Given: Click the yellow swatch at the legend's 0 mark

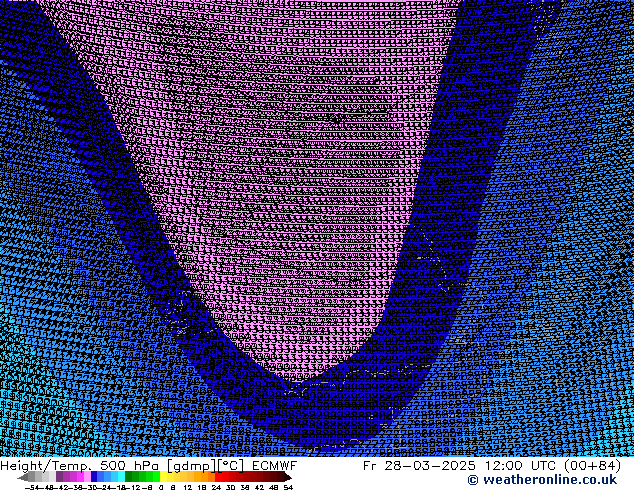Looking at the screenshot, I should (163, 476).
